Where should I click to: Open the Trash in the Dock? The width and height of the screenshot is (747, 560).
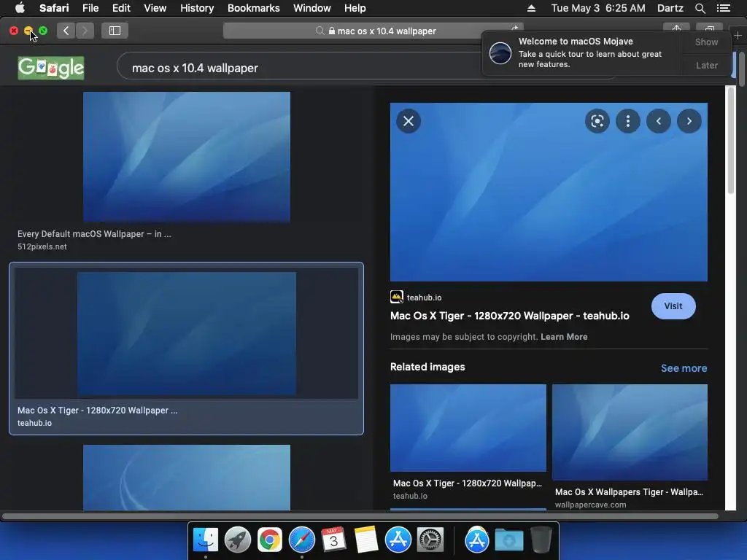click(x=541, y=540)
